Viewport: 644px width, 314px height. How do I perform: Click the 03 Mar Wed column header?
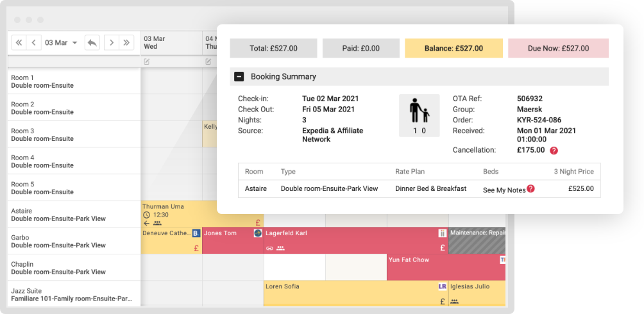[171, 43]
